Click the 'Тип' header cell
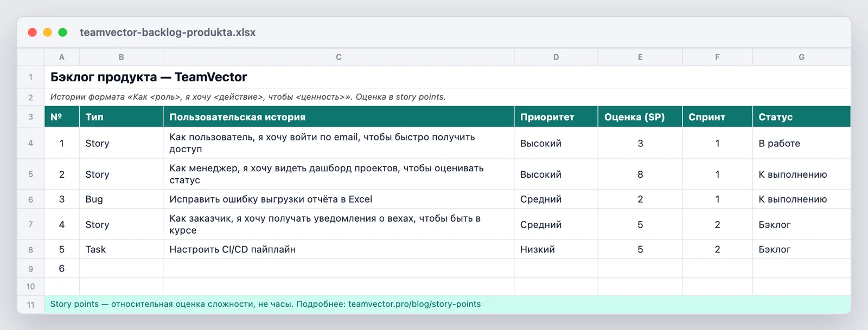The width and height of the screenshot is (868, 330). pos(122,117)
